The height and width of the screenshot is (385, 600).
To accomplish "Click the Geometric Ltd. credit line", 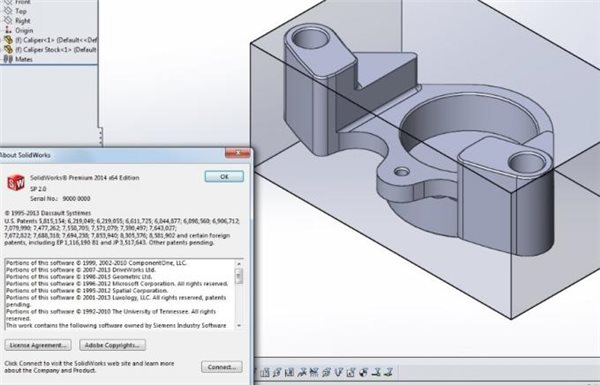I will click(79, 277).
